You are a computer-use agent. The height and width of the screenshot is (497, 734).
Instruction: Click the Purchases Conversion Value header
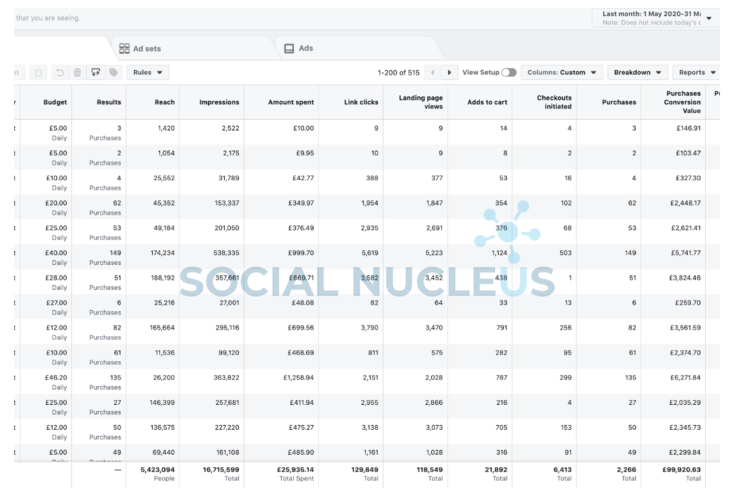(x=683, y=103)
